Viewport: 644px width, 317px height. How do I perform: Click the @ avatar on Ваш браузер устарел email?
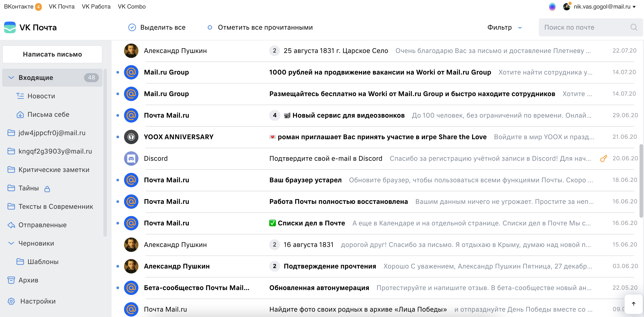point(131,180)
